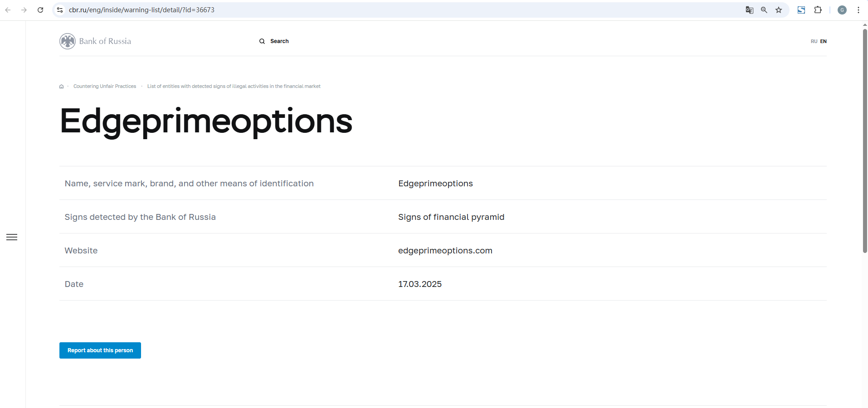Open the browser profile avatar
Viewport: 868px width, 408px height.
click(842, 10)
